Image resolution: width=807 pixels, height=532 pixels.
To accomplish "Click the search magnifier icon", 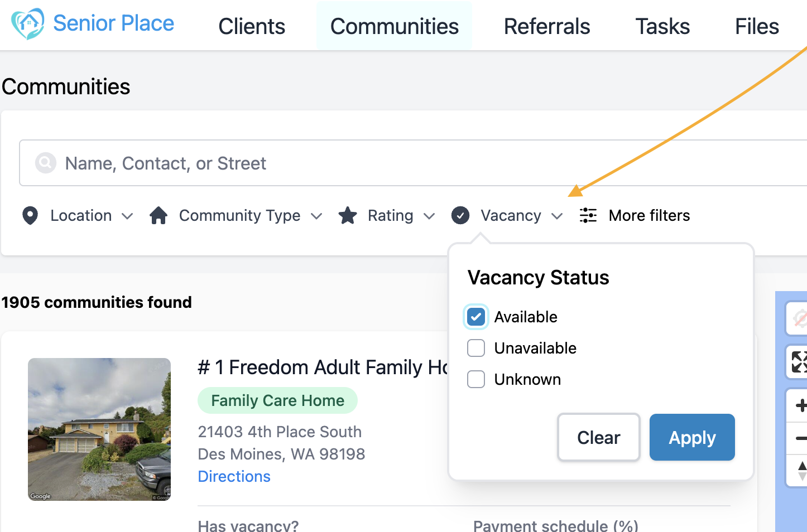I will pyautogui.click(x=46, y=163).
